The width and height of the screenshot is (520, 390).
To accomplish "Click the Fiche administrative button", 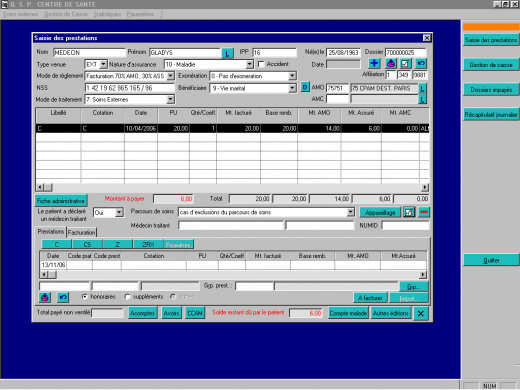I will pyautogui.click(x=61, y=201).
